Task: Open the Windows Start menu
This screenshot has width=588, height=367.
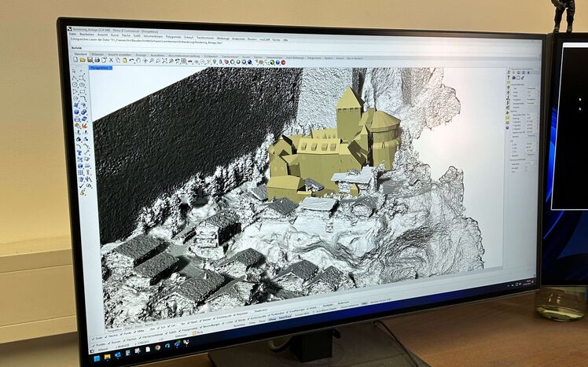Action: [x=97, y=358]
